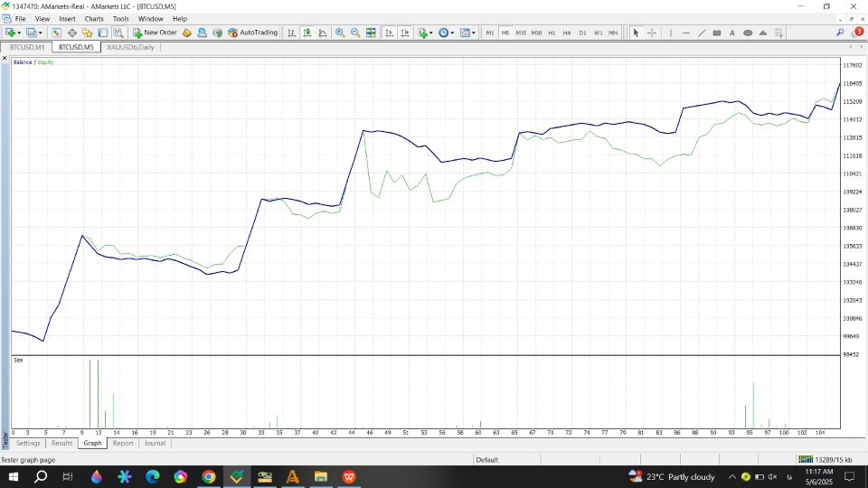The height and width of the screenshot is (488, 868).
Task: Click the New Chart plus icon
Action: point(10,33)
